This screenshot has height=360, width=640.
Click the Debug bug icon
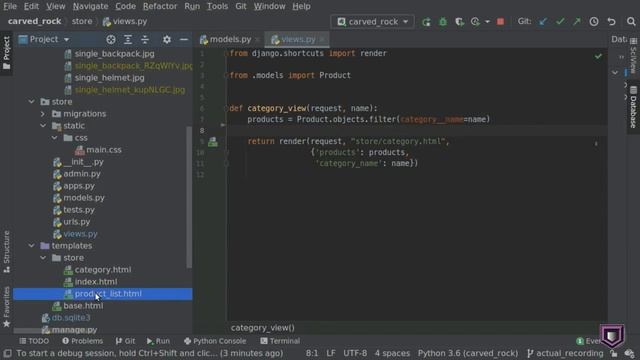[x=443, y=22]
